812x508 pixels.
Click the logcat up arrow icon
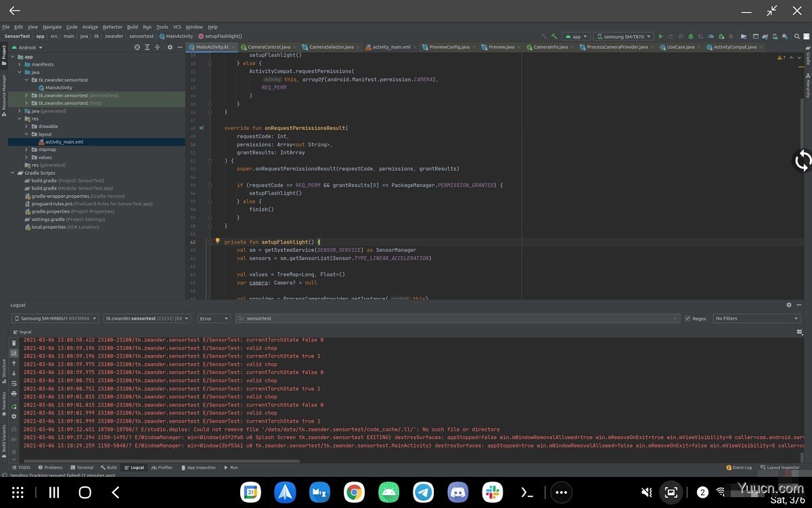pos(14,364)
